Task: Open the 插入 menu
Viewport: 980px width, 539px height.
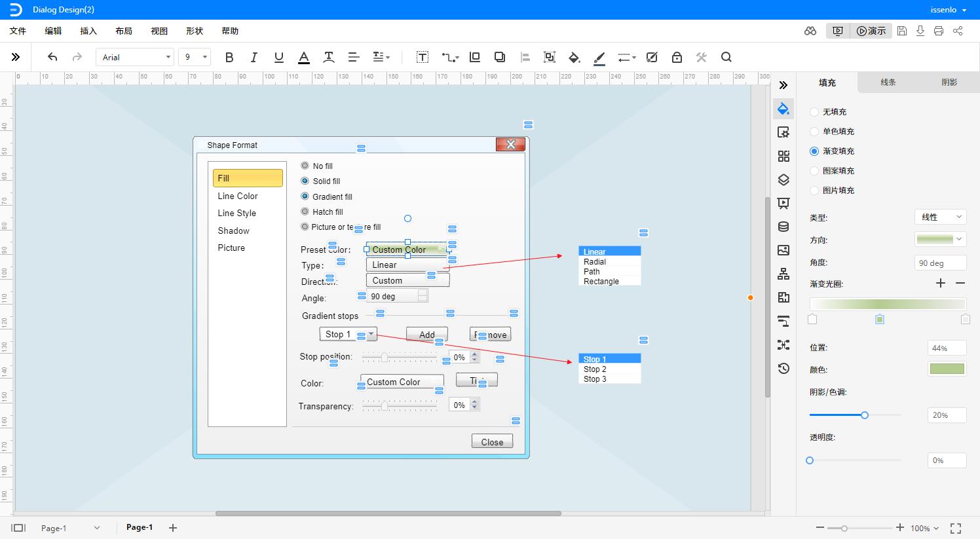Action: click(88, 31)
